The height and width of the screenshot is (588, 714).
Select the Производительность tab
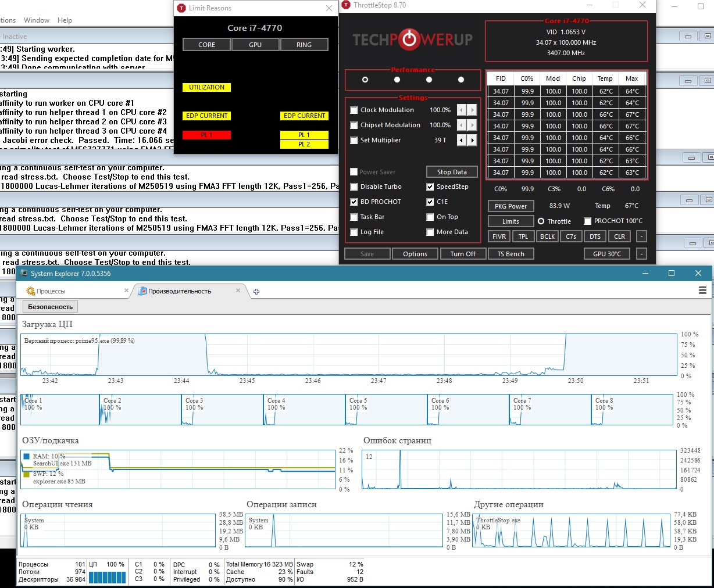[x=190, y=291]
